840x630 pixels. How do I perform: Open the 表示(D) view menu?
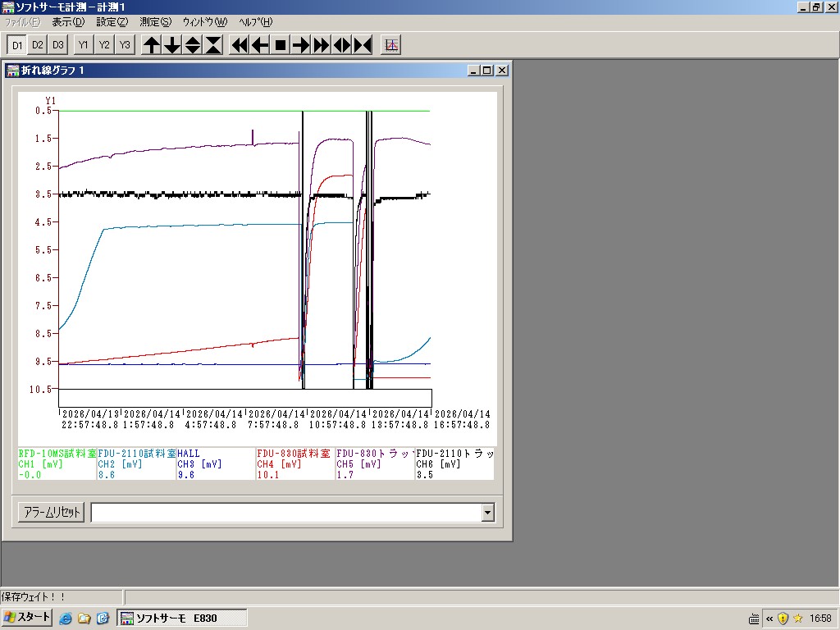[x=67, y=21]
